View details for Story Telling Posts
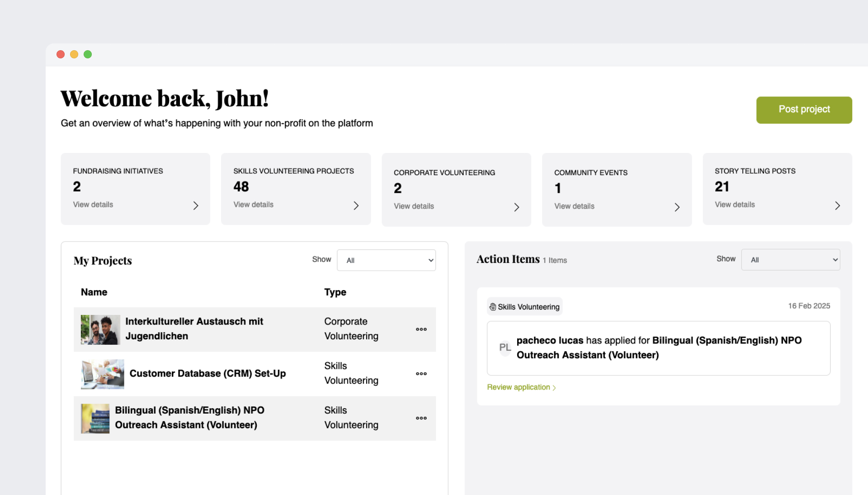Screen dimensions: 868x495 click(x=735, y=205)
